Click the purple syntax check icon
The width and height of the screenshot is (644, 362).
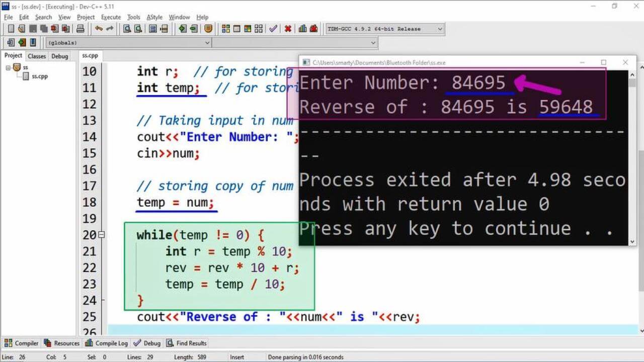click(273, 29)
